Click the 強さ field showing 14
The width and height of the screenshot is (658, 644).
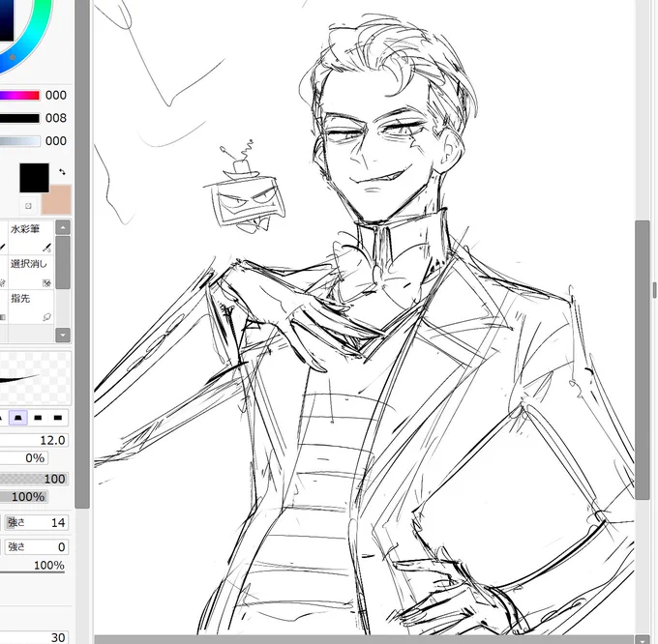(37, 522)
